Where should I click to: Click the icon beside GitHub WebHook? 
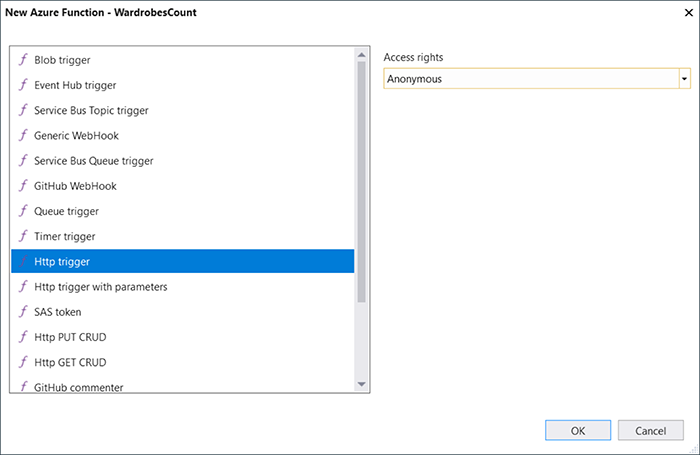coord(23,186)
